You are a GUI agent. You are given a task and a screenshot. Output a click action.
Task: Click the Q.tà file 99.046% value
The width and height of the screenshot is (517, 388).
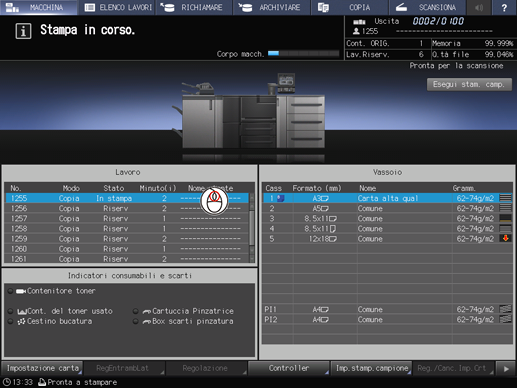point(498,55)
